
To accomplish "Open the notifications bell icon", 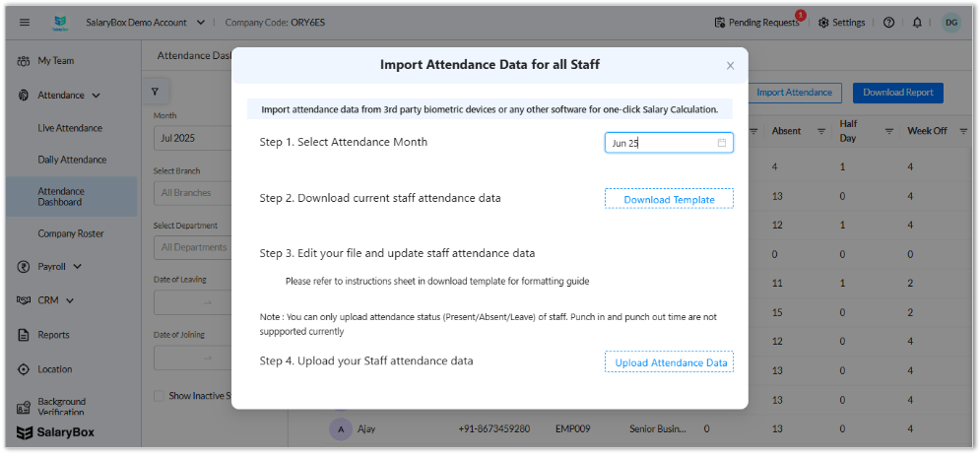I will click(917, 23).
